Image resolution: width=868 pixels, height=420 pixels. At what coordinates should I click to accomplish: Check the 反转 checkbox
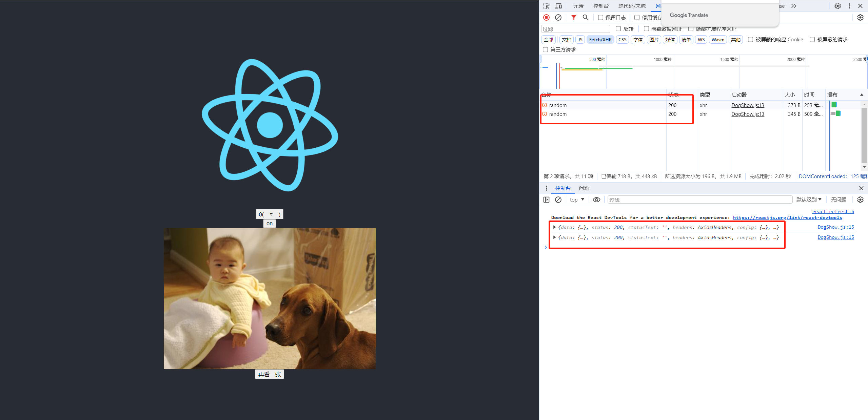click(618, 29)
